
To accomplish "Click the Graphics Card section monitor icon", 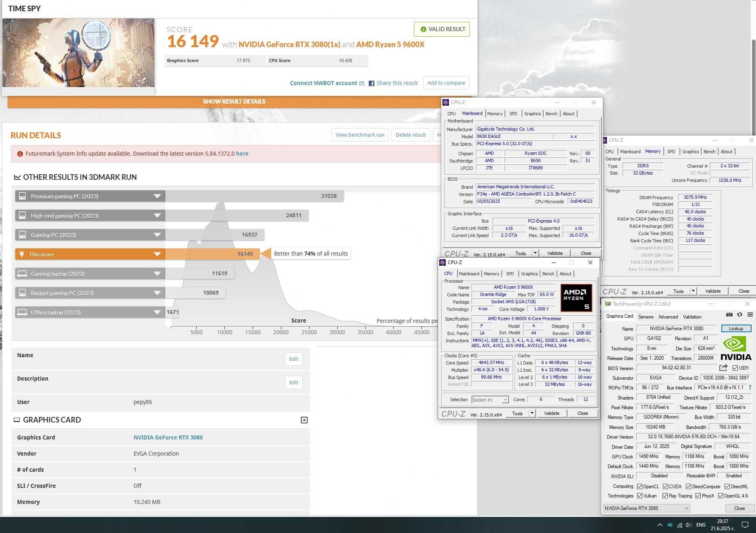I will [17, 420].
